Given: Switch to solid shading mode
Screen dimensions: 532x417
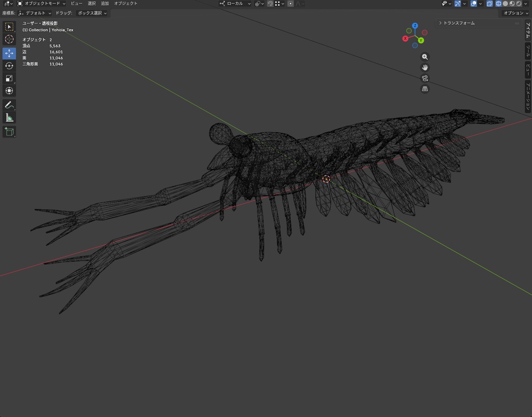Looking at the screenshot, I should point(505,4).
